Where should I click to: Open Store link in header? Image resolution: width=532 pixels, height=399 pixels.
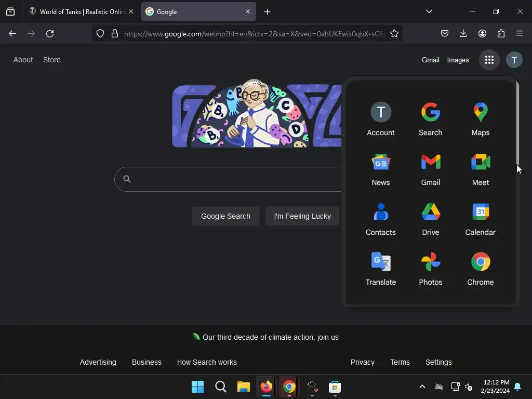point(52,60)
